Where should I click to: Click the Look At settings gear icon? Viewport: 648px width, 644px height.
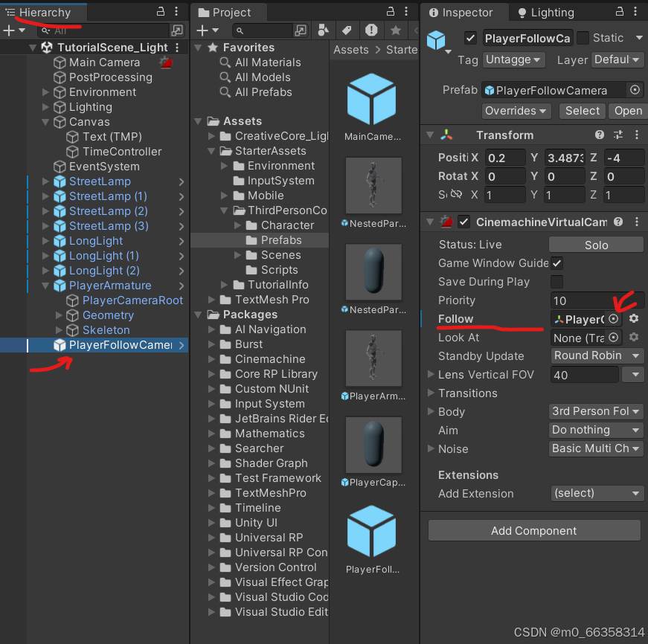coord(634,338)
